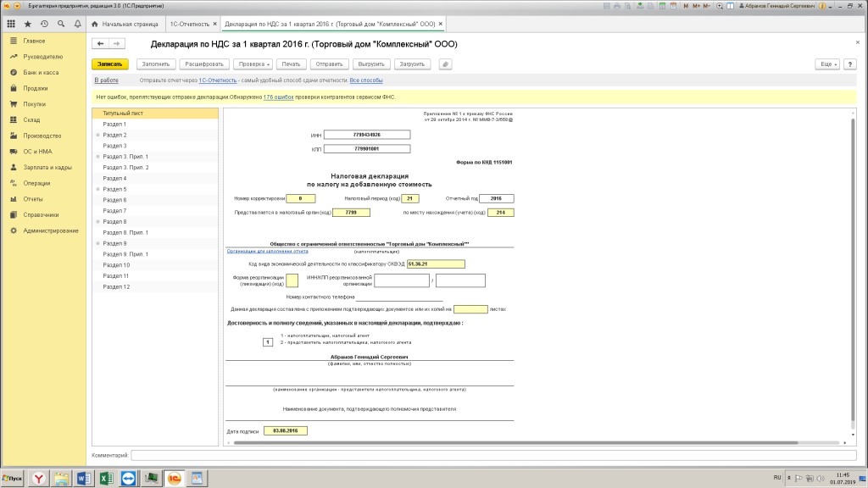Open Favorites star icon
The image size is (868, 488).
[28, 24]
